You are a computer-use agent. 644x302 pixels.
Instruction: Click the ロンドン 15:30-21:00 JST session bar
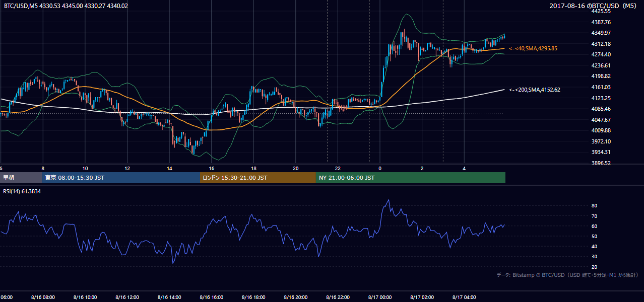click(258, 178)
